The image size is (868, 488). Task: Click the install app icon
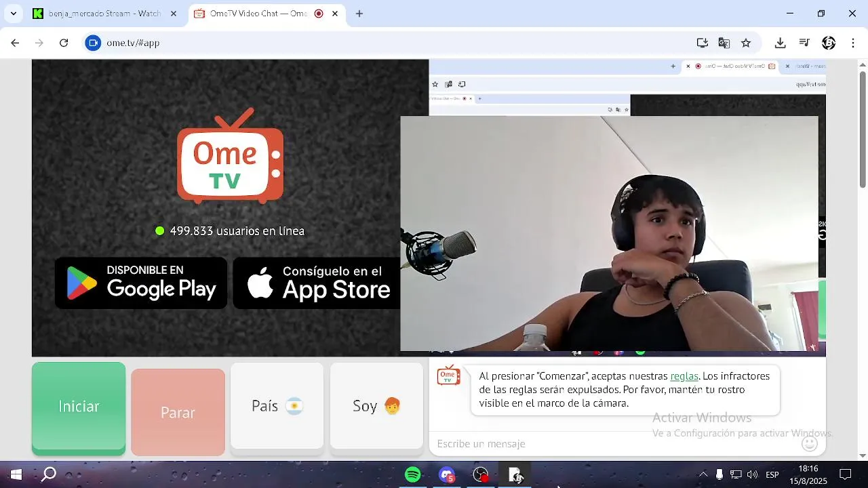[x=703, y=43]
